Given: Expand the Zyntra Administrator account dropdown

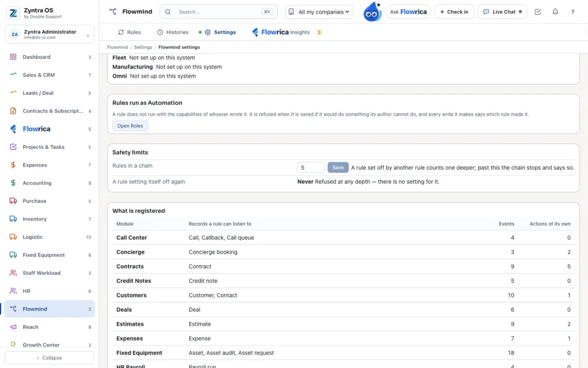Looking at the screenshot, I should pyautogui.click(x=50, y=34).
